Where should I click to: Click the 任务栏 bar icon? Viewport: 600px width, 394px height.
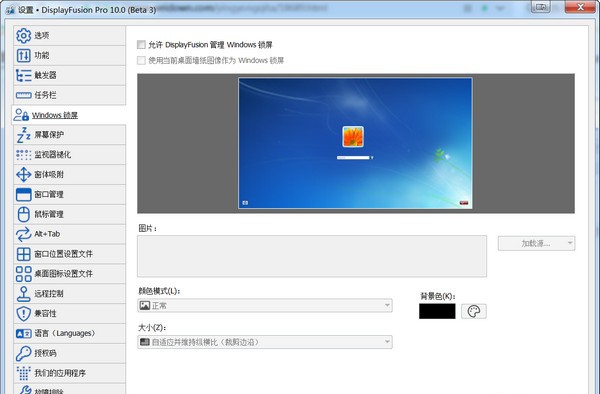[23, 95]
